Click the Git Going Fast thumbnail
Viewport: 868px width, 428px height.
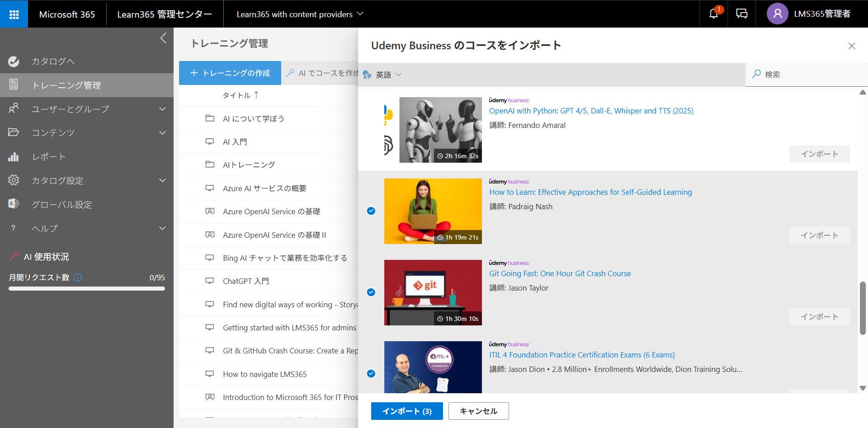pos(433,292)
